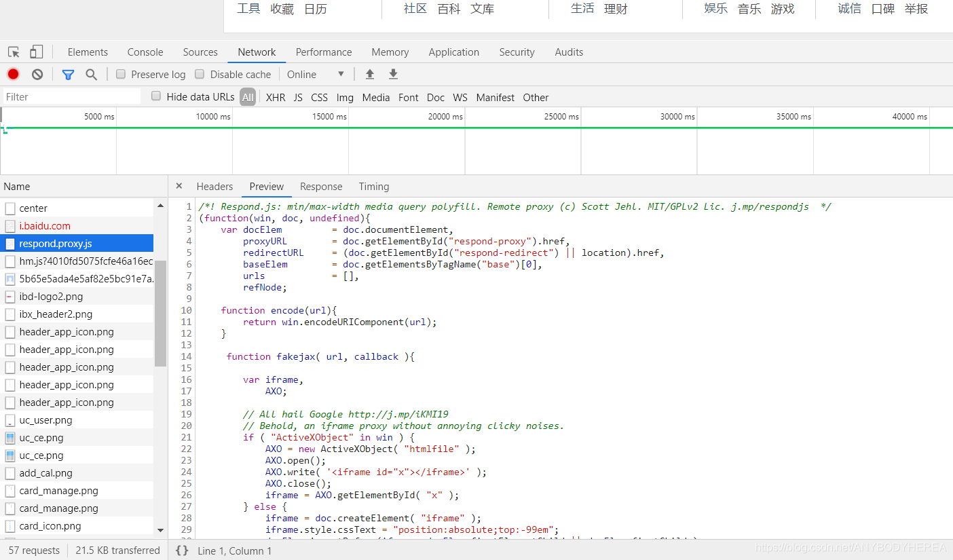Show the Headers tab of the request
The width and height of the screenshot is (953, 560).
[214, 187]
